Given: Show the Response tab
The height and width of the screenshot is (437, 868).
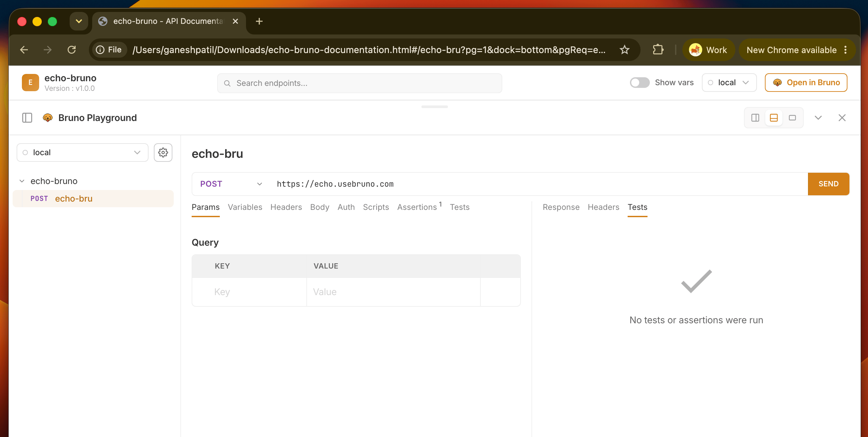Looking at the screenshot, I should pyautogui.click(x=561, y=207).
